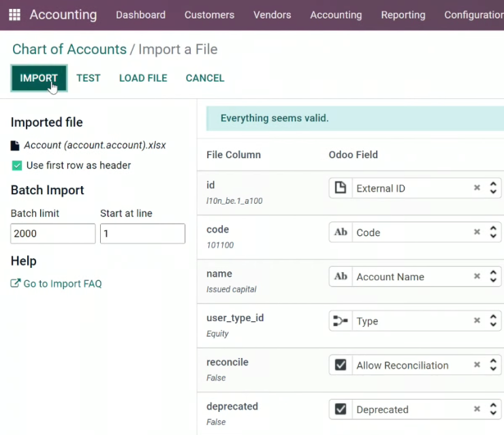Click the 'Issued capital' sample value

click(x=232, y=289)
